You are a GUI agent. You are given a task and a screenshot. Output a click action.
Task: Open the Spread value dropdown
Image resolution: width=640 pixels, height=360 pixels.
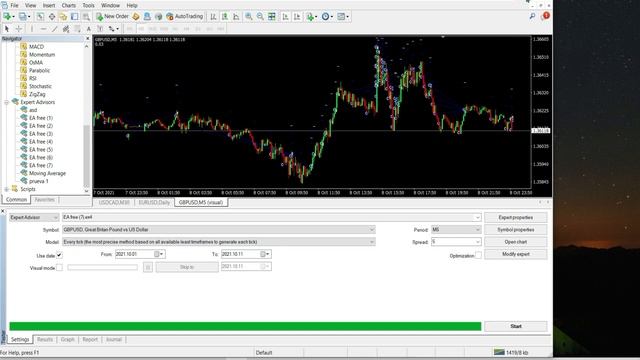click(x=456, y=242)
